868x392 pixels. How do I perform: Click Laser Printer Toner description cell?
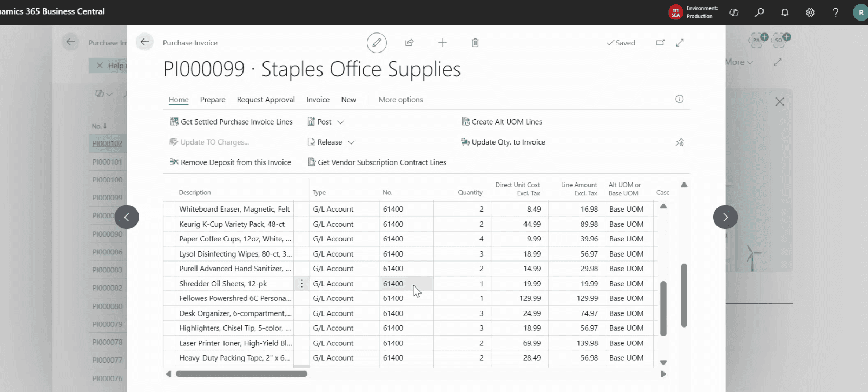(235, 343)
